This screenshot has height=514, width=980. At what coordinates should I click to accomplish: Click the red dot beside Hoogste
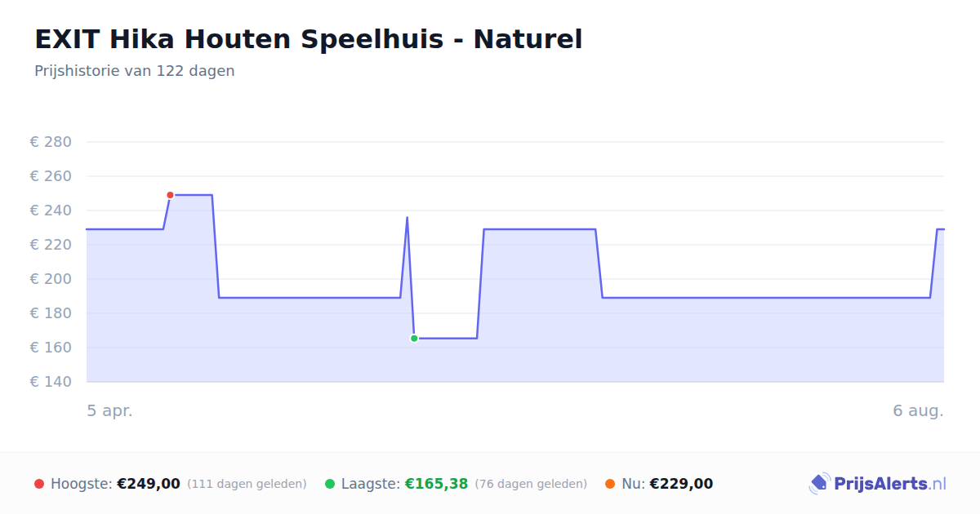pyautogui.click(x=39, y=484)
